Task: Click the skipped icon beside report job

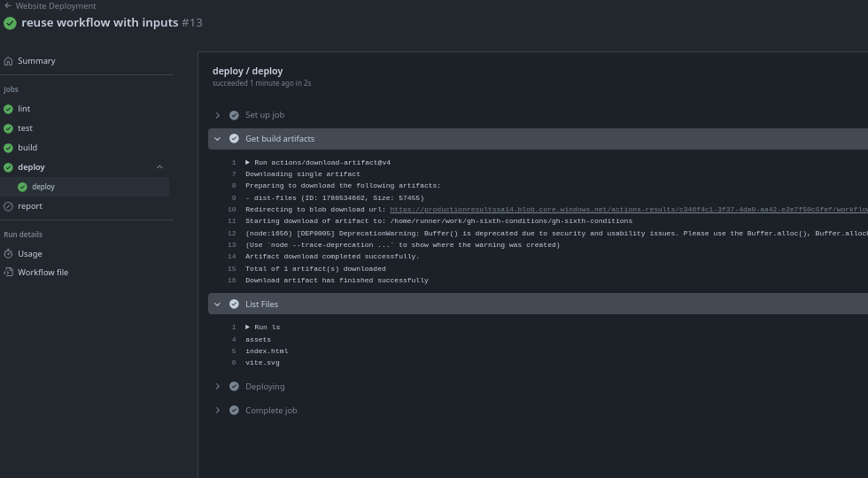Action: point(9,206)
